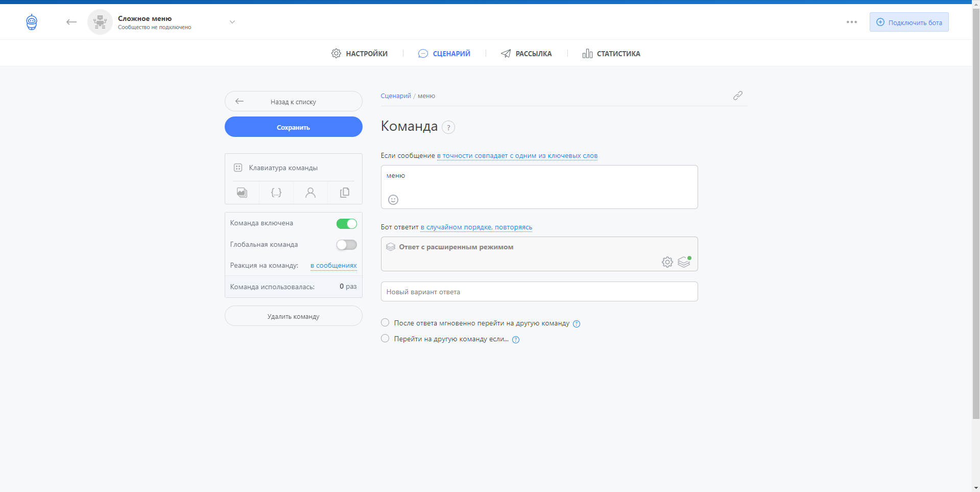The width and height of the screenshot is (980, 492).
Task: Click the СТАТИСТИКА bar chart icon
Action: pos(587,53)
